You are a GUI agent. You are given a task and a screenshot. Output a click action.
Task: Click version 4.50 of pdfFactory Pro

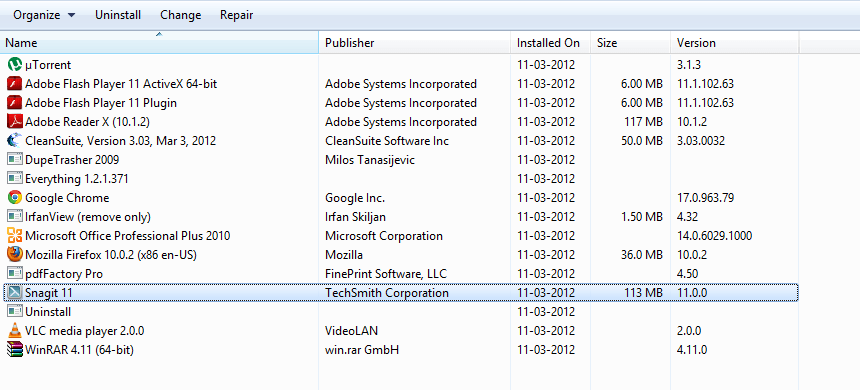coord(688,274)
